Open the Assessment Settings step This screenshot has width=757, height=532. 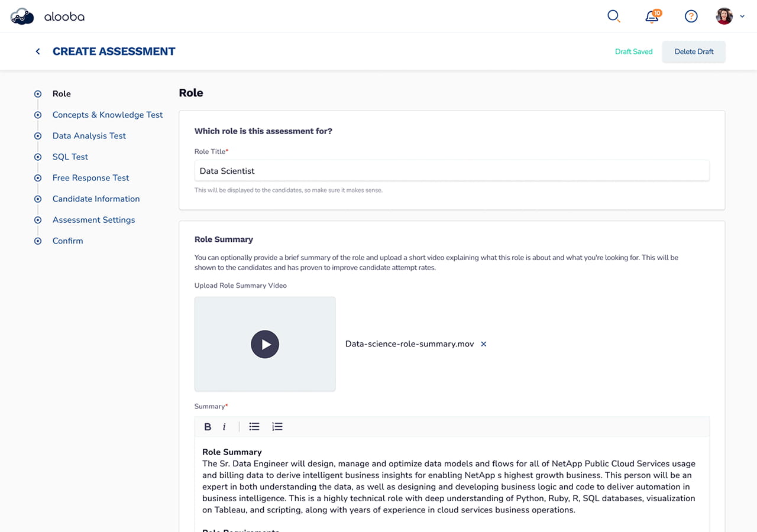click(x=94, y=220)
